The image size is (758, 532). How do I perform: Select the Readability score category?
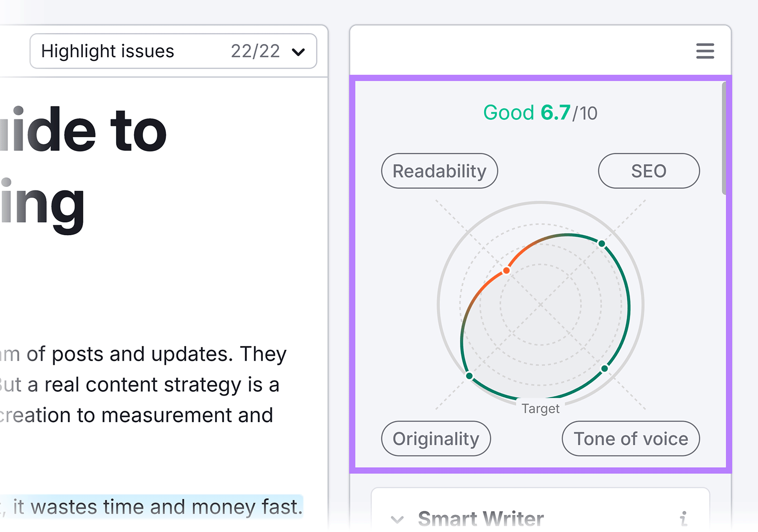pyautogui.click(x=439, y=171)
